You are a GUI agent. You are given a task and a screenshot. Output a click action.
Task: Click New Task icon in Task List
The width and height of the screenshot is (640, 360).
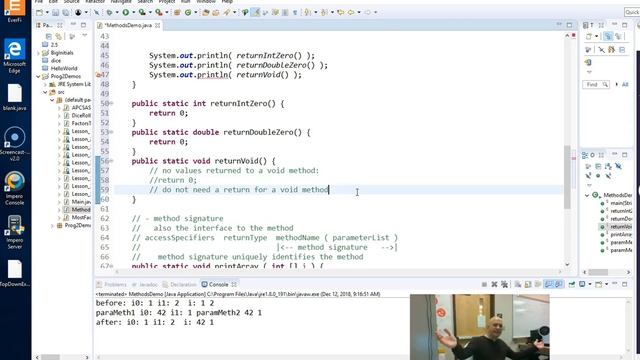[x=589, y=36]
